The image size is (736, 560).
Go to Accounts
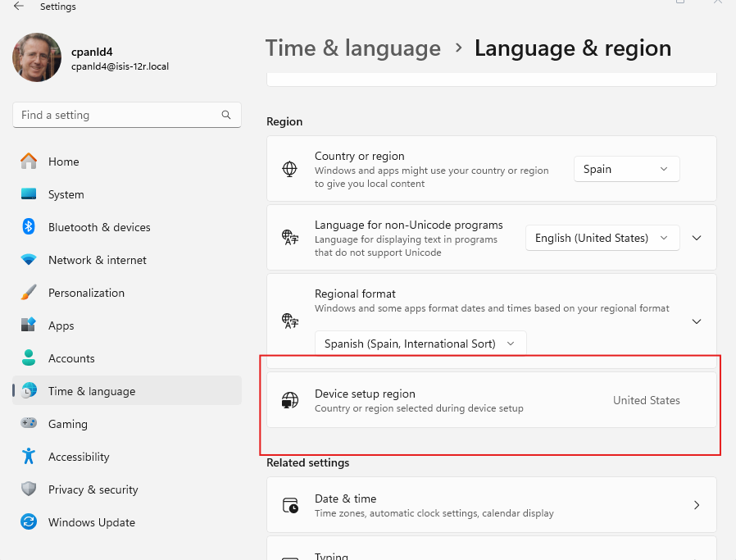pyautogui.click(x=127, y=358)
